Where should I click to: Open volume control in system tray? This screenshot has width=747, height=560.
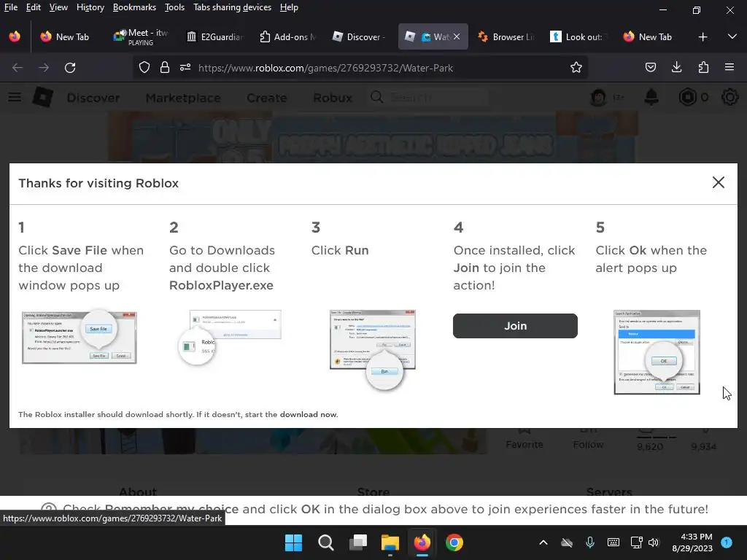point(653,542)
